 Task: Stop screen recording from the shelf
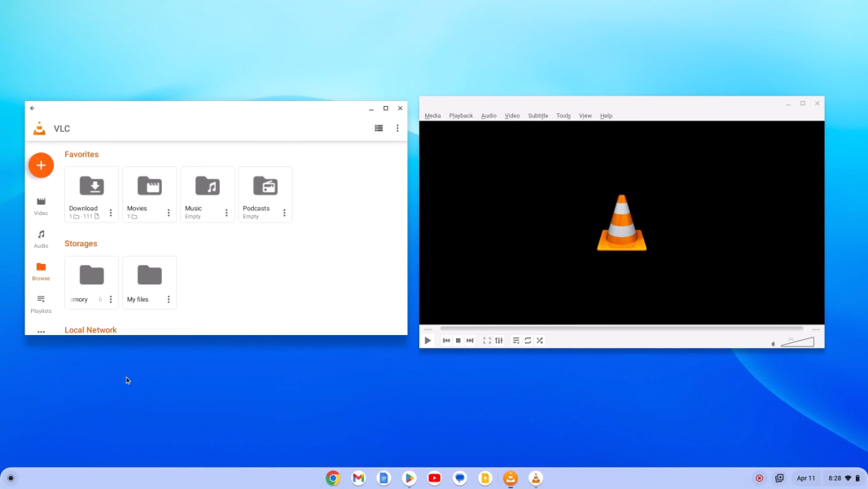click(x=760, y=478)
